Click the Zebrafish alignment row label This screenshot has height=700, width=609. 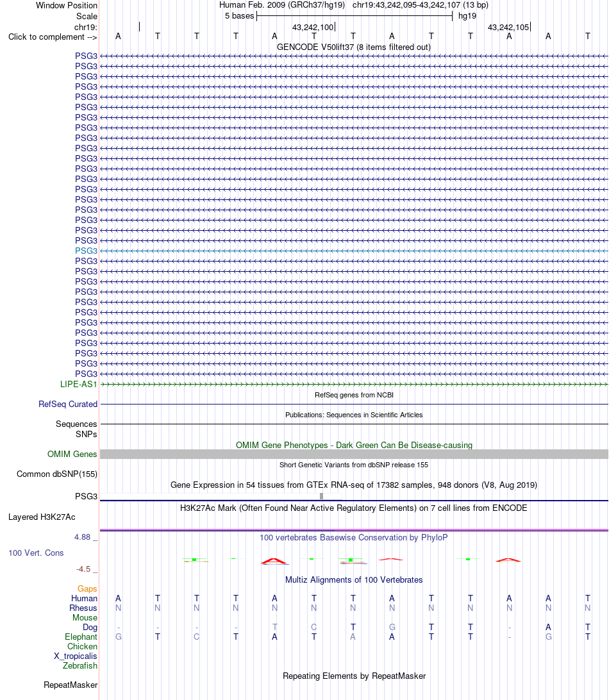(x=80, y=665)
